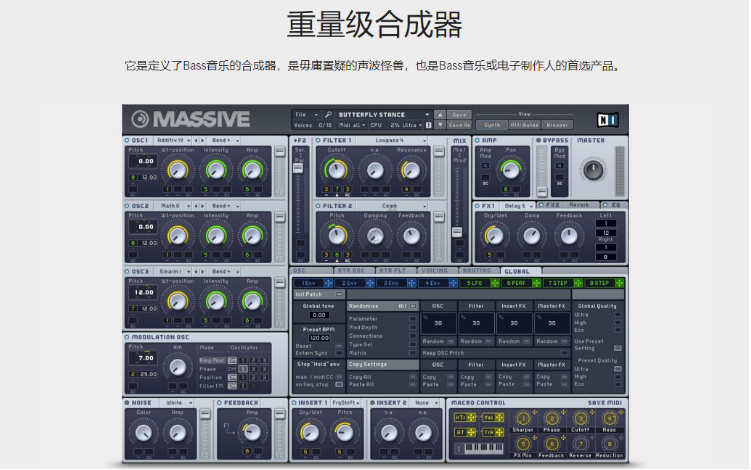Click the 3Env modulation drag handle

pyautogui.click(x=411, y=283)
